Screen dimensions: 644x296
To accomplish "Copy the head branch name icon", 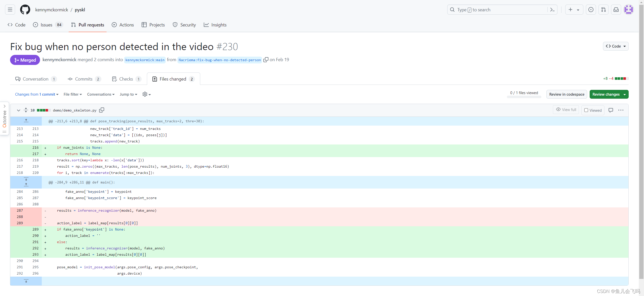I will coord(266,60).
